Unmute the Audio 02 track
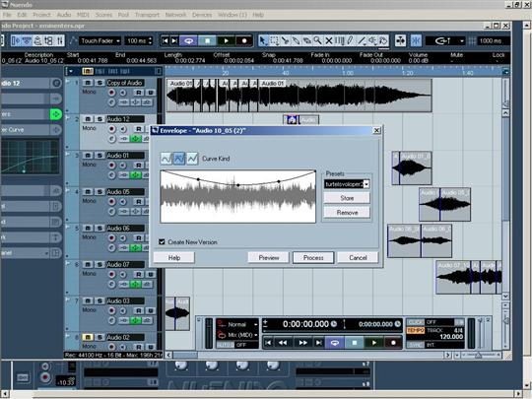This screenshot has width=532, height=399. [x=88, y=337]
